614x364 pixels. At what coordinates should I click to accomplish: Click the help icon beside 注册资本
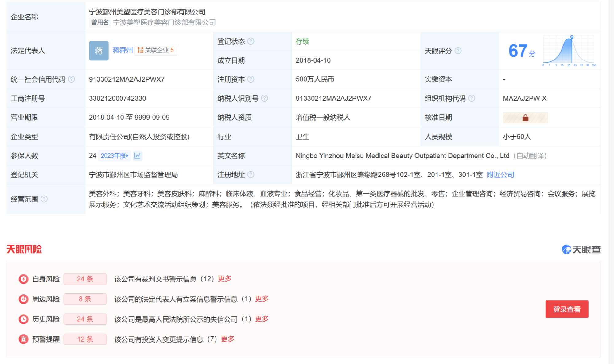[251, 79]
